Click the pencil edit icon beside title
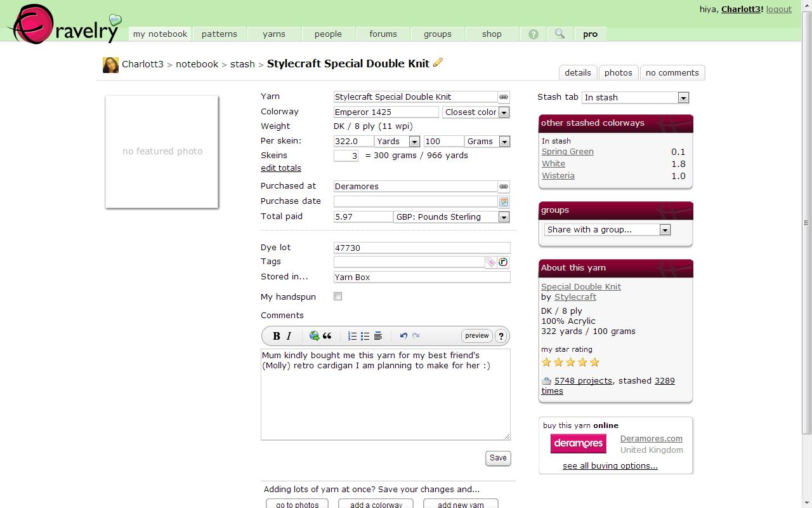 click(438, 62)
